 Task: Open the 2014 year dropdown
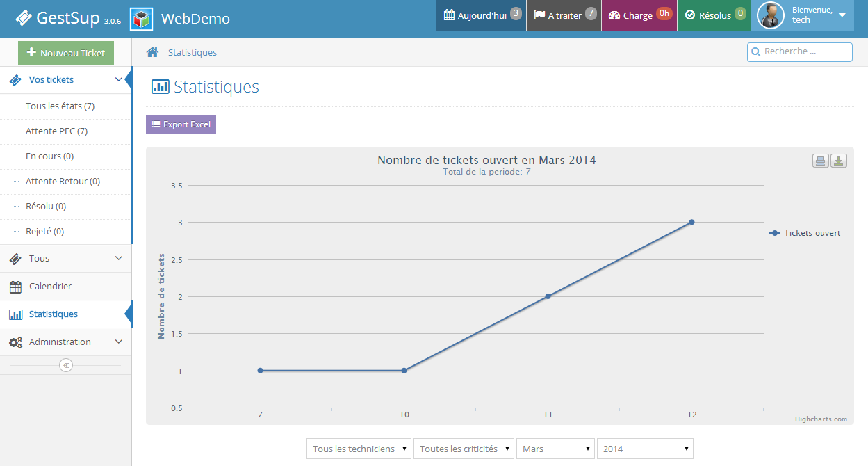pyautogui.click(x=644, y=449)
